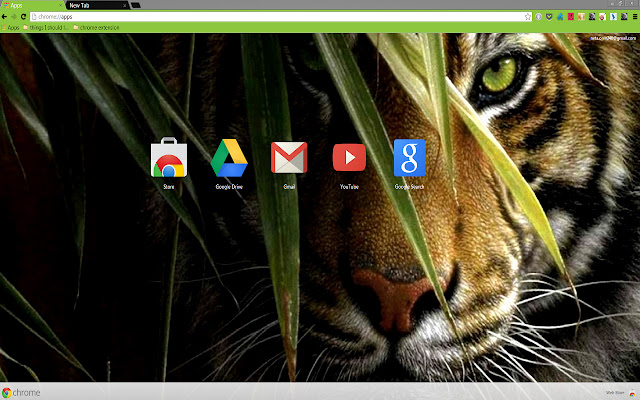Click the page icon in address bar
Screen dimensions: 640x400
point(34,17)
